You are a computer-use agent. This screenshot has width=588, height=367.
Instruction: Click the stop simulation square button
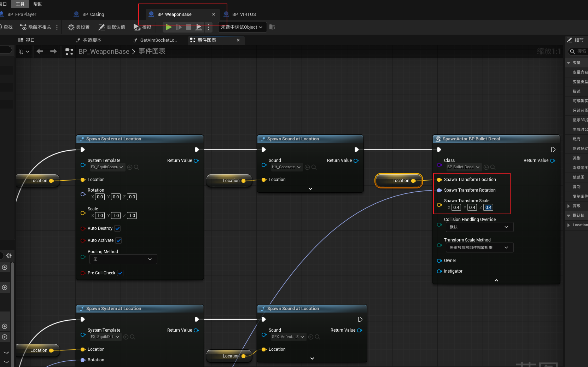click(189, 27)
